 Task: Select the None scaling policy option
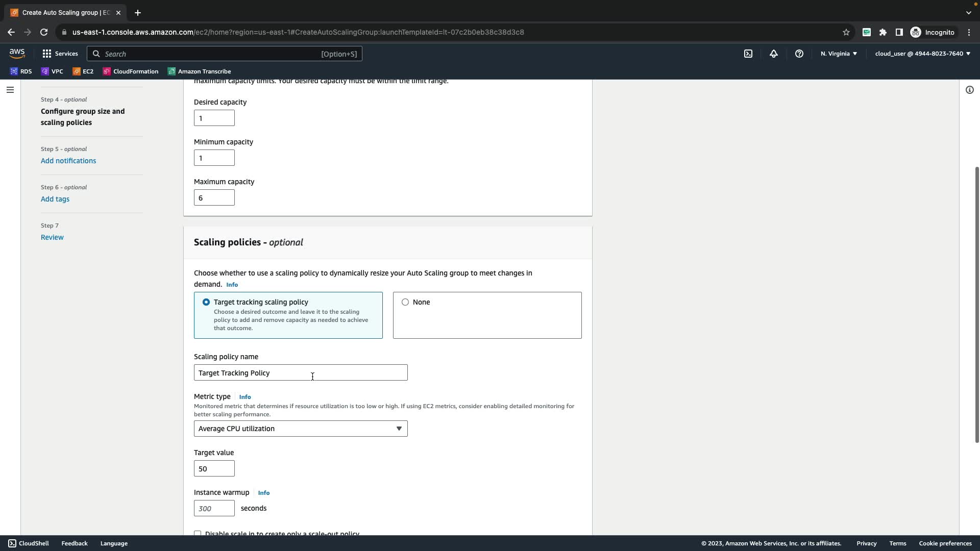point(405,302)
